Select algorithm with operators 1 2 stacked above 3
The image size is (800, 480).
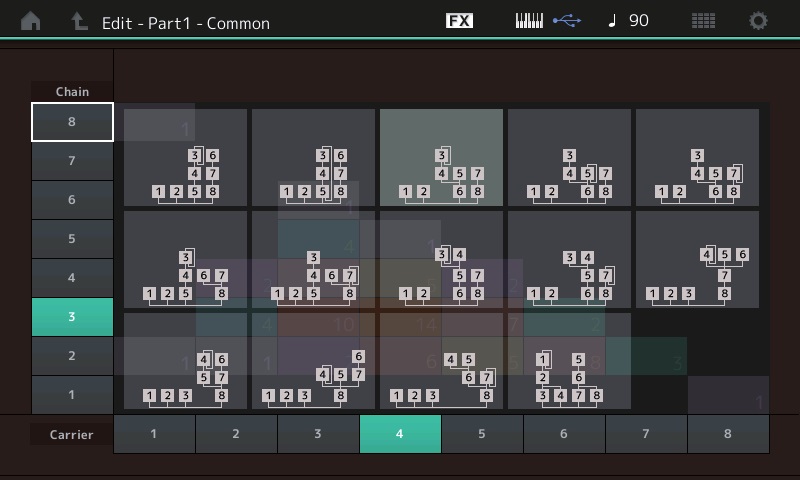tap(569, 361)
